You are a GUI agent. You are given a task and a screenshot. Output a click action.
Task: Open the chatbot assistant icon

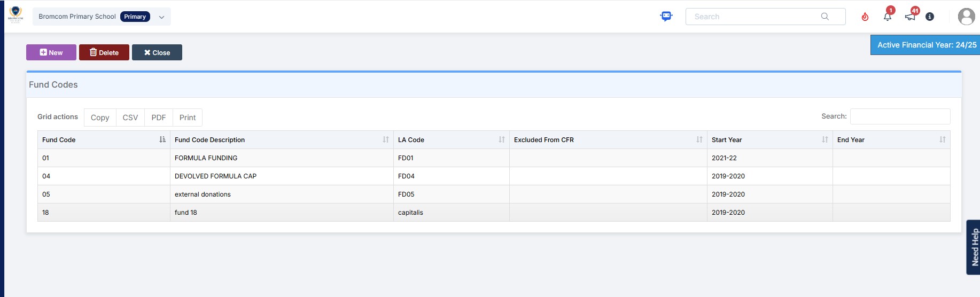click(666, 17)
